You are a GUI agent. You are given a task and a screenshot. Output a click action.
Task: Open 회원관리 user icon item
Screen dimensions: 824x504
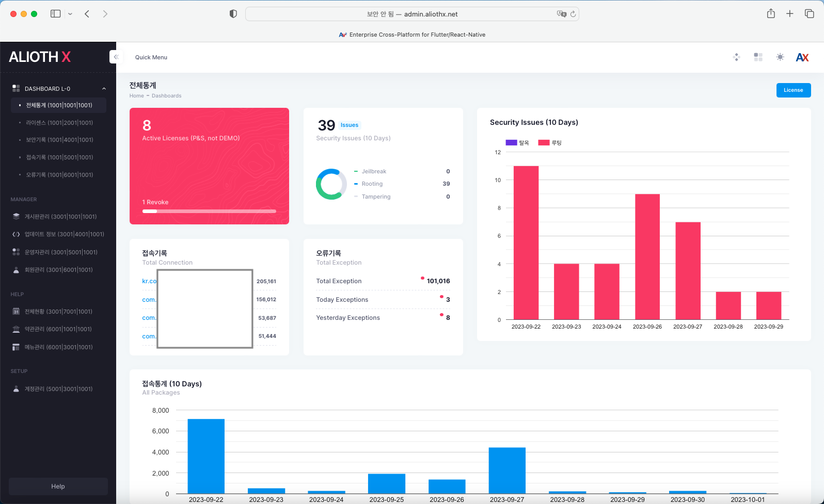[x=58, y=270]
